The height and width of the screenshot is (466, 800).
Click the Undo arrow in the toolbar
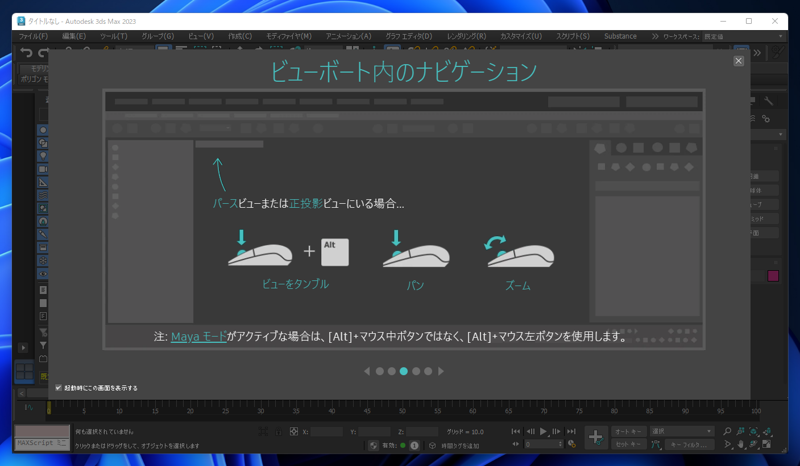pos(26,52)
